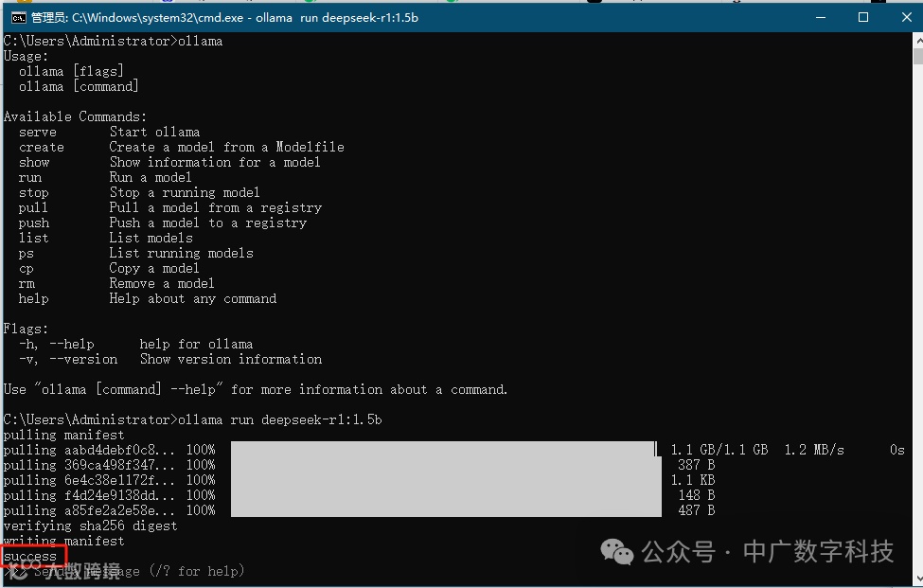Click the 'pulling manifest' line

pos(64,435)
